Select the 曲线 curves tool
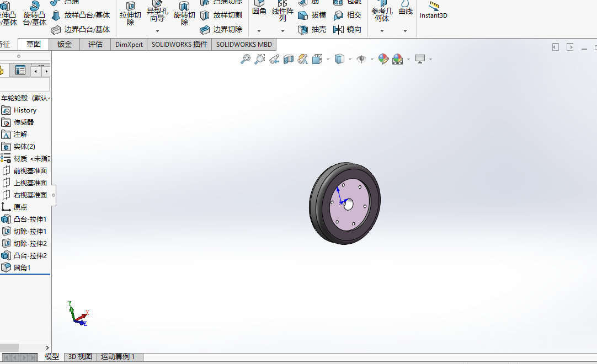 coord(406,8)
